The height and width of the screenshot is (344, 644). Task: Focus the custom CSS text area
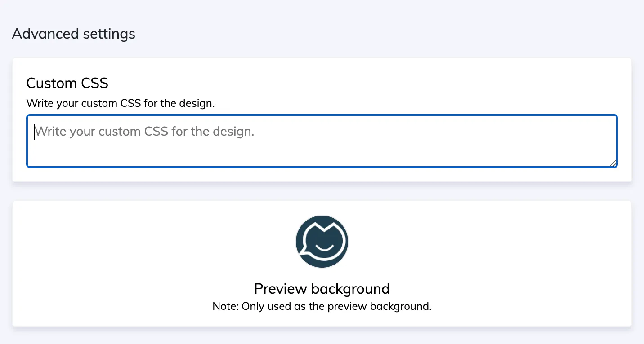(x=322, y=141)
